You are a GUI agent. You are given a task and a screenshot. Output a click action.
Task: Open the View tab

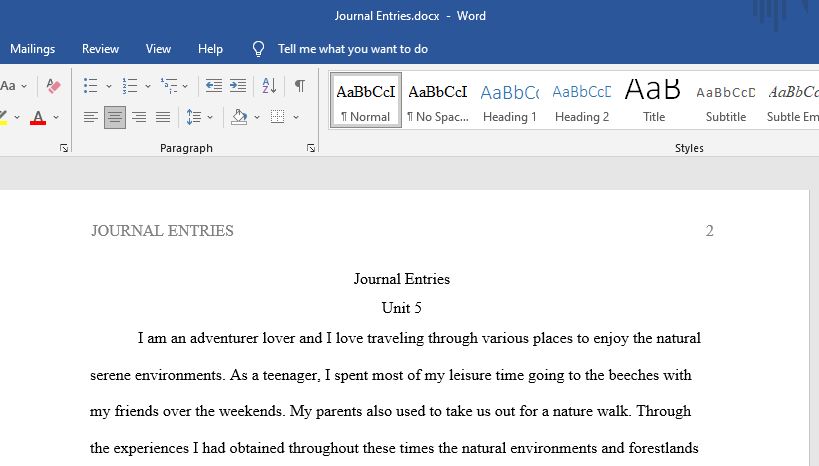click(158, 49)
